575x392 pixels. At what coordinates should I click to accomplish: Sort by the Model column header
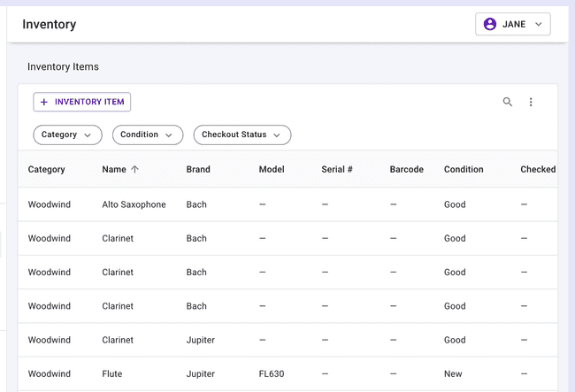[272, 169]
